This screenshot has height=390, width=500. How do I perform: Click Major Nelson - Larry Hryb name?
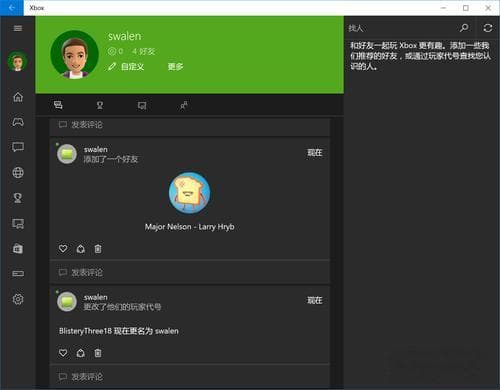click(x=189, y=227)
